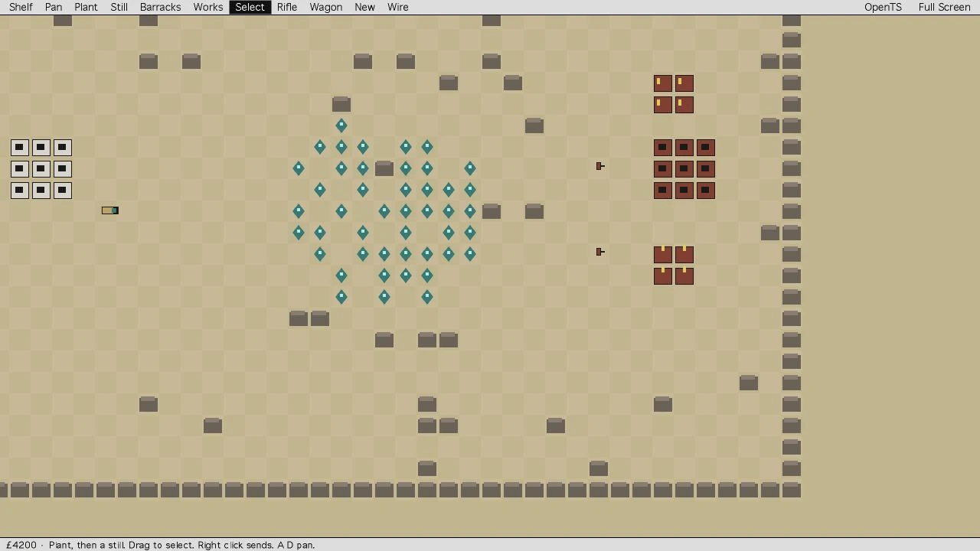The image size is (980, 551).
Task: Select the lower red rifle unit
Action: 600,252
